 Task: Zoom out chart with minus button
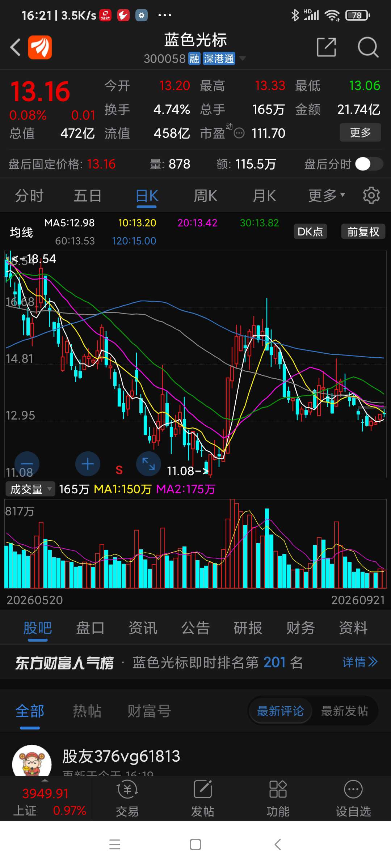point(27,464)
